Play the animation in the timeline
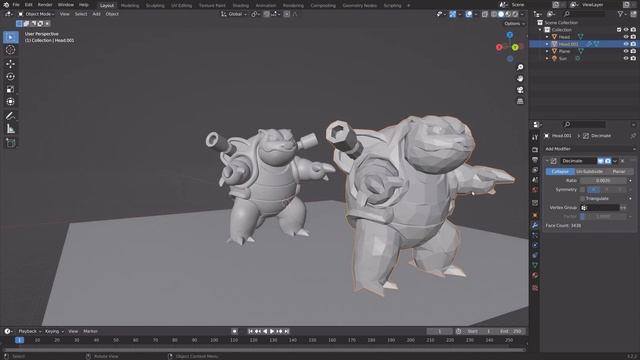 [272, 331]
